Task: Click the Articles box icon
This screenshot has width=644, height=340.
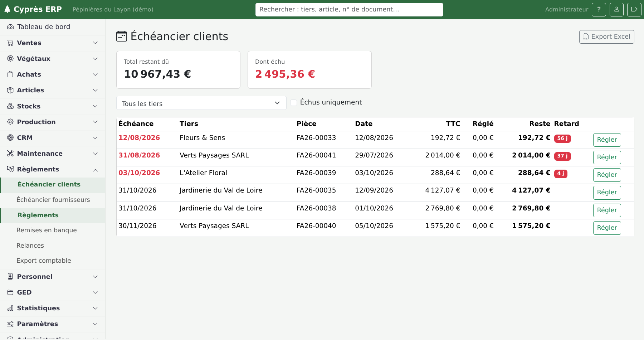Action: pos(10,90)
